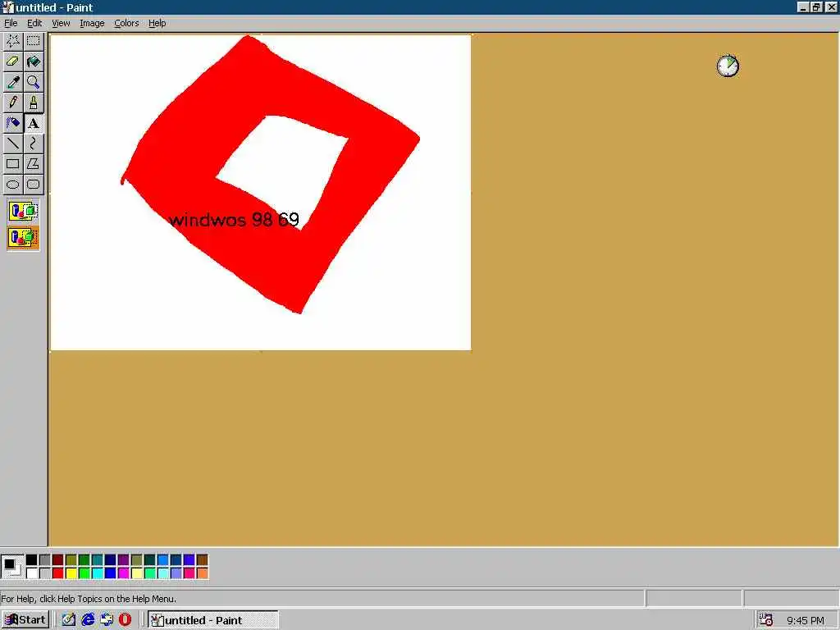This screenshot has height=630, width=840.
Task: Open the Edit menu
Action: 34,23
